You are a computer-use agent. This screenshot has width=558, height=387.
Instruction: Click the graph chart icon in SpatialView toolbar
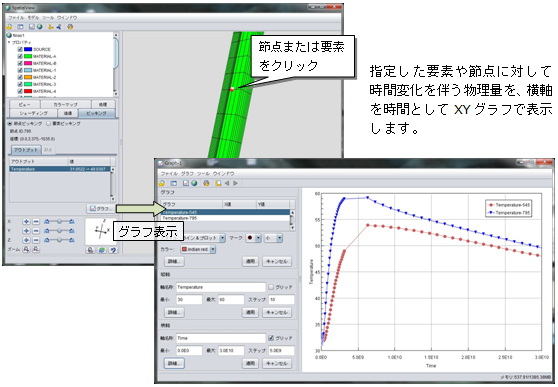pyautogui.click(x=32, y=27)
